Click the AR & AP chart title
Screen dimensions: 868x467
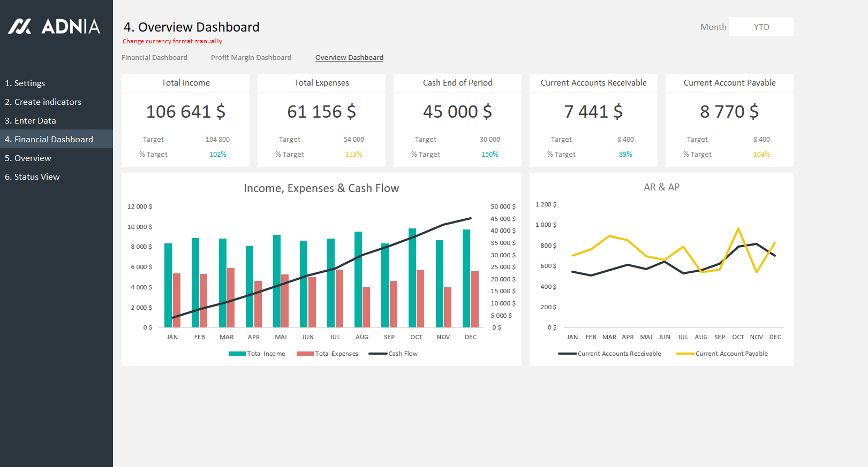coord(661,187)
